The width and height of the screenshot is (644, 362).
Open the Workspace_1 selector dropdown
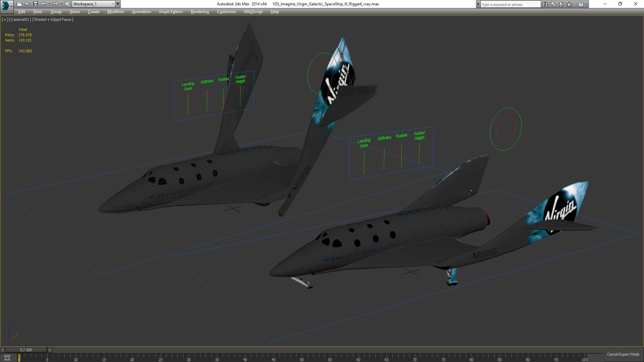pyautogui.click(x=93, y=4)
